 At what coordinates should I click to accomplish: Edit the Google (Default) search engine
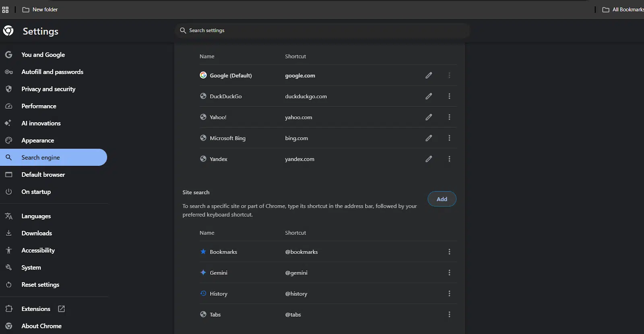point(429,75)
